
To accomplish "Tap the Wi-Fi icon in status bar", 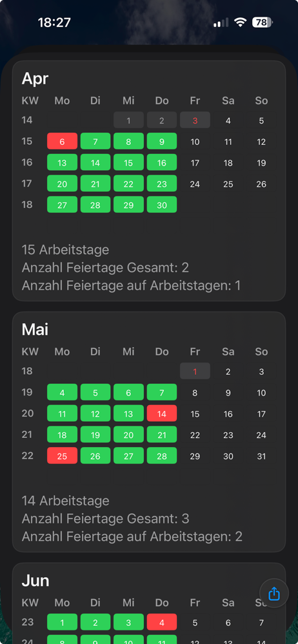I will (240, 23).
